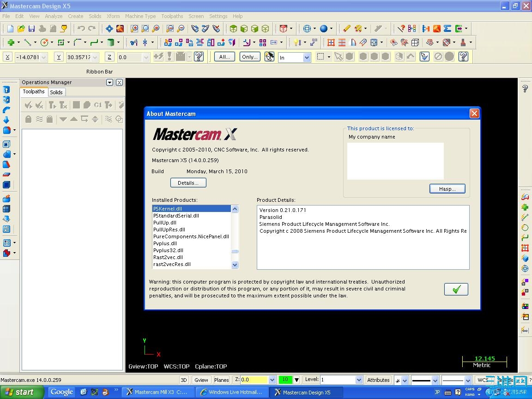
Task: Click the lock toolpath icon in Operations Manager
Action: [x=29, y=119]
